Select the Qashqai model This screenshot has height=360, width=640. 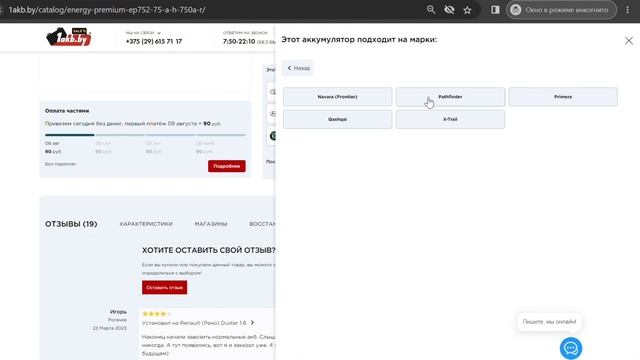pos(338,119)
